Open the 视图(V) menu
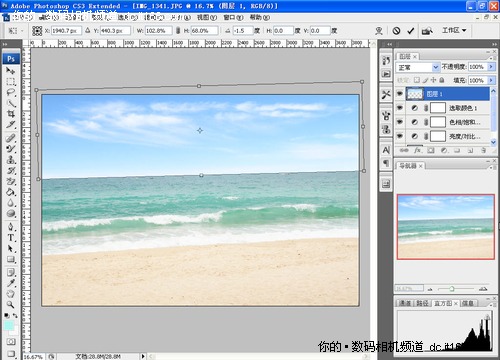The image size is (500, 360). [x=207, y=17]
